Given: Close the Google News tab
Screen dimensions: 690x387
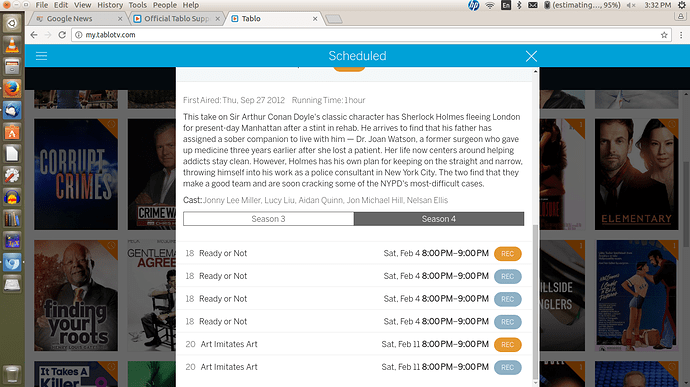Looking at the screenshot, I should tap(120, 19).
